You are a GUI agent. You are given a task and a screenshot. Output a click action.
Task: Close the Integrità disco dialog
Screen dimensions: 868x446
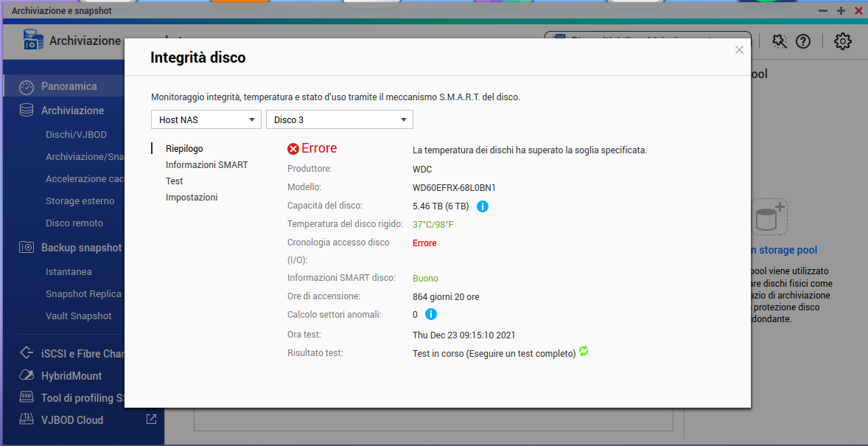[x=739, y=50]
